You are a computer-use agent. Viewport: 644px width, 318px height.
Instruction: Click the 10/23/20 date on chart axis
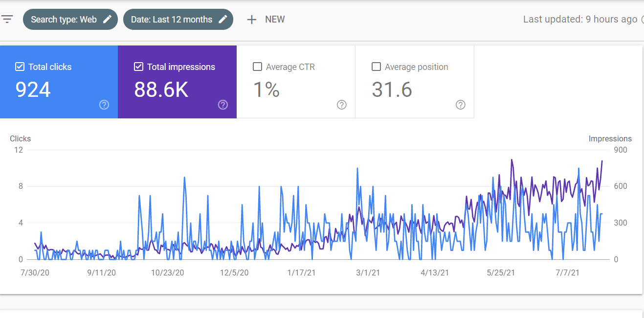168,273
